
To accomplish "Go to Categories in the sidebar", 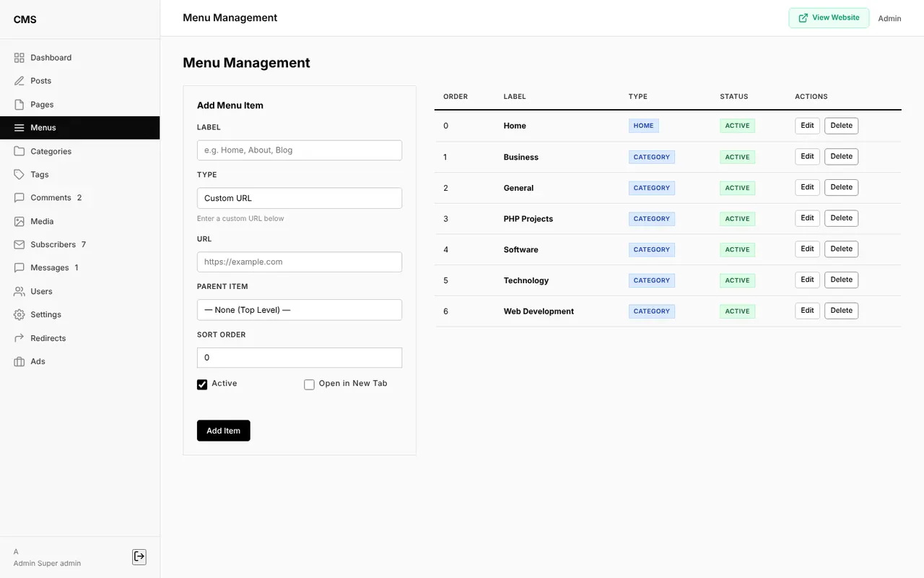I will point(79,152).
